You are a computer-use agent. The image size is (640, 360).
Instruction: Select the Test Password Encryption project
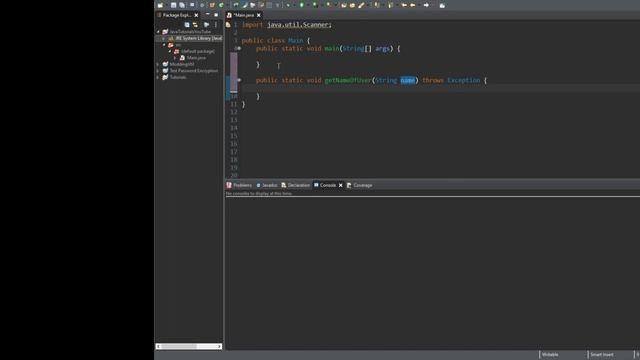pos(194,71)
